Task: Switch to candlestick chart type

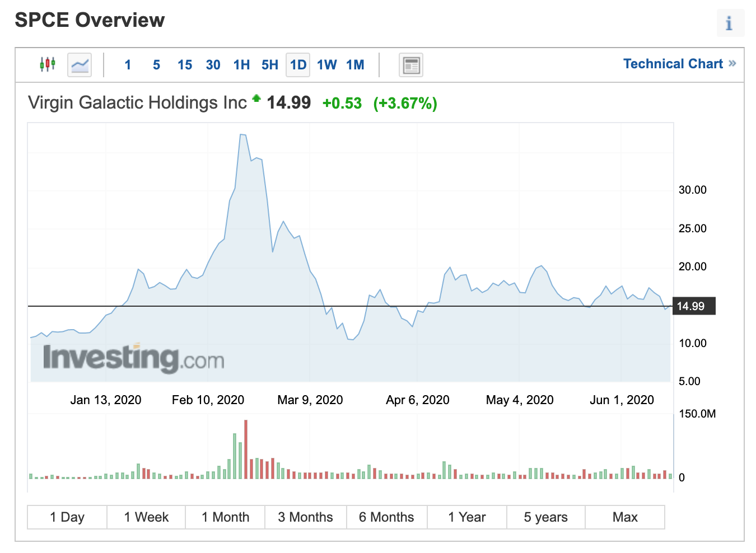Action: click(x=48, y=64)
